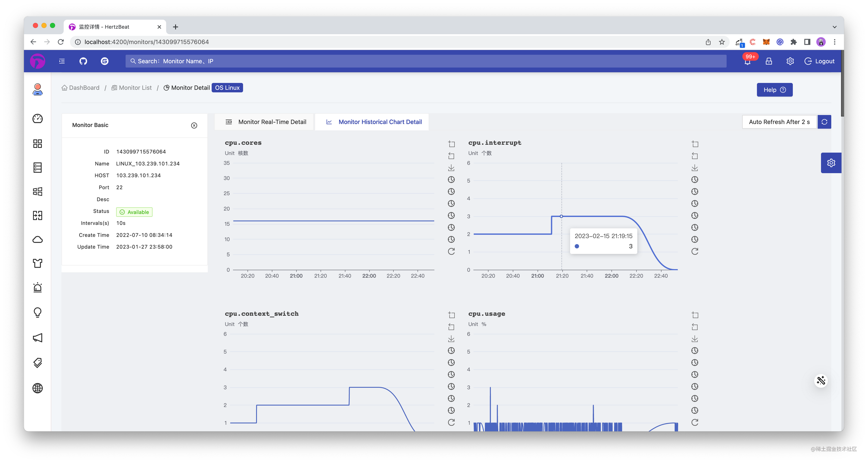Download the cpu.usage chart image
Image resolution: width=868 pixels, height=463 pixels.
point(694,339)
